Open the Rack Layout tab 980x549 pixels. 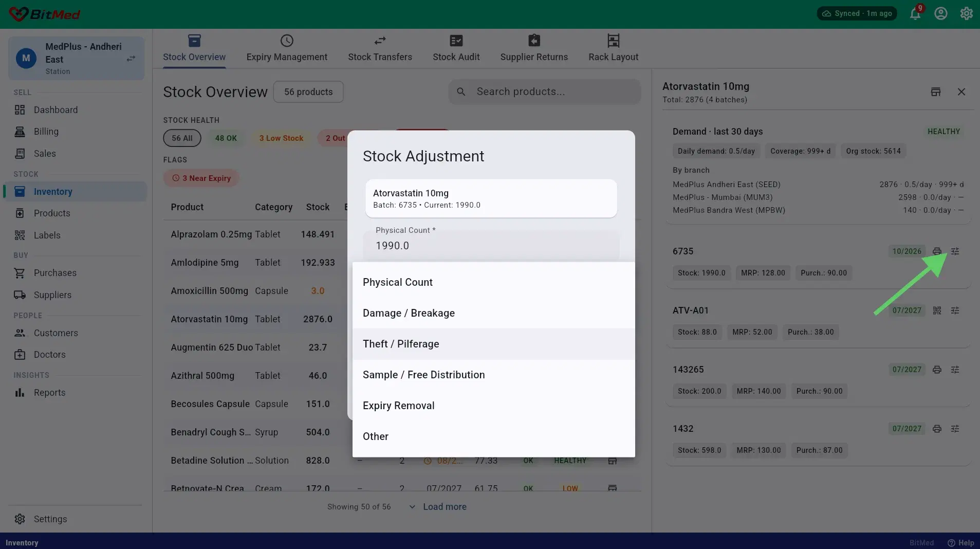(614, 48)
